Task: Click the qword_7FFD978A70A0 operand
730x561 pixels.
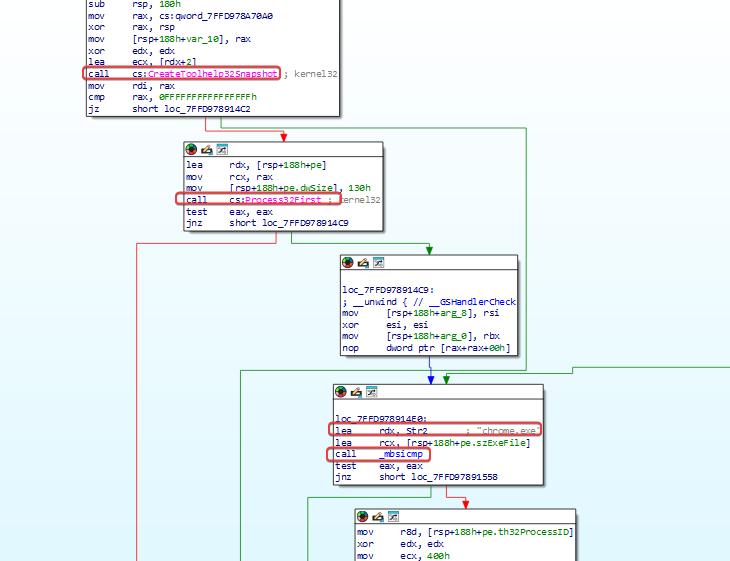Action: pos(224,16)
